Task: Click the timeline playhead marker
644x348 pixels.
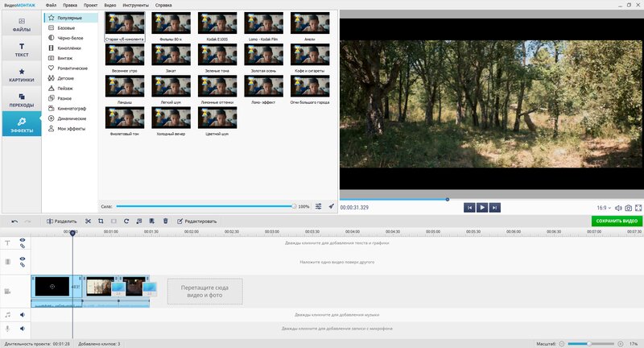Action: 72,233
